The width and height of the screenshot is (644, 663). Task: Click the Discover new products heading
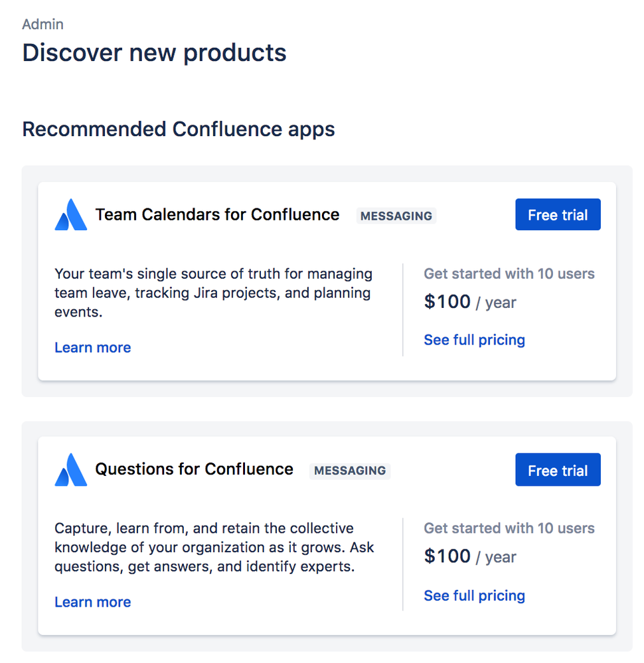point(154,52)
